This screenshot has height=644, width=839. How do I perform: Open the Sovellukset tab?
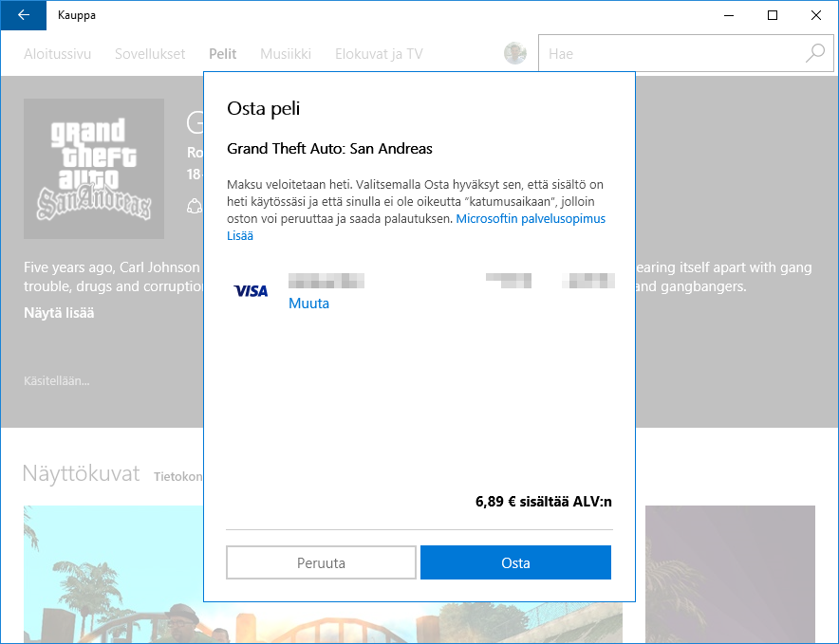tap(150, 54)
